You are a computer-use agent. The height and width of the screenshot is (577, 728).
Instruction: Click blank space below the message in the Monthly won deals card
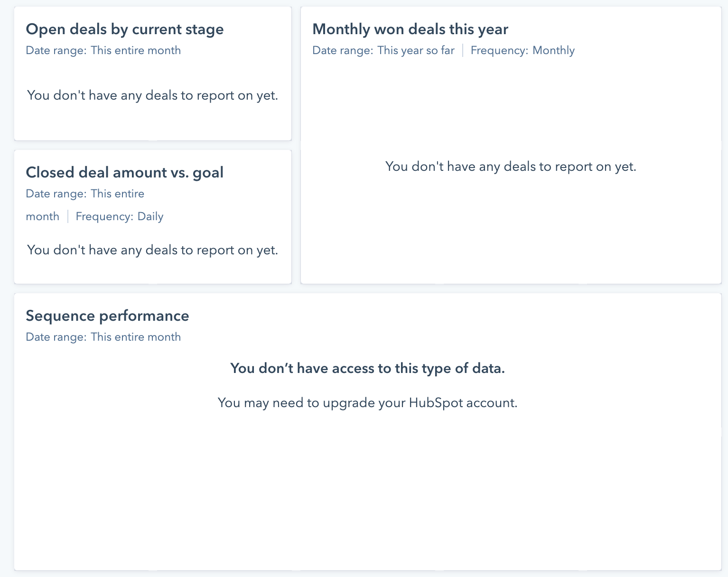[511, 228]
